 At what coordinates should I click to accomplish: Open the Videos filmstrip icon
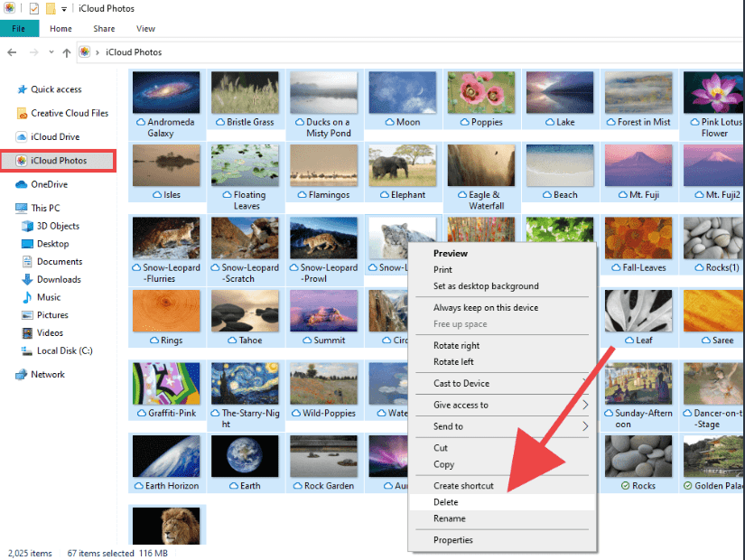[x=28, y=332]
